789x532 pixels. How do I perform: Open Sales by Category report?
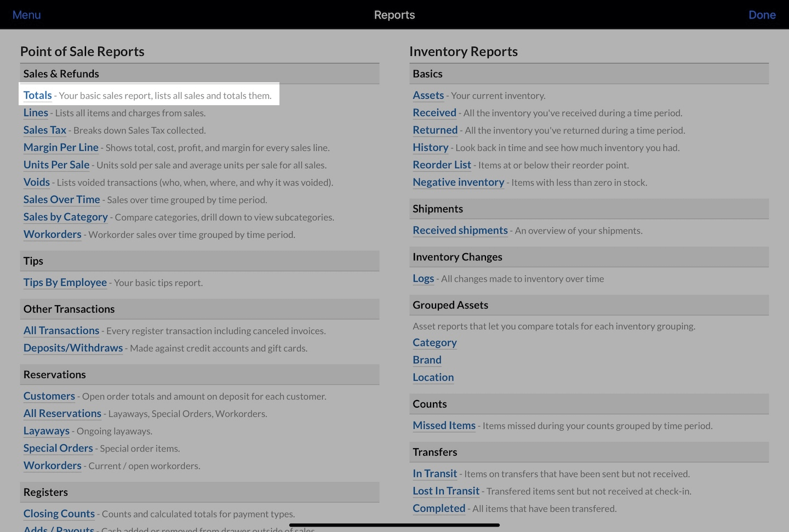click(65, 217)
